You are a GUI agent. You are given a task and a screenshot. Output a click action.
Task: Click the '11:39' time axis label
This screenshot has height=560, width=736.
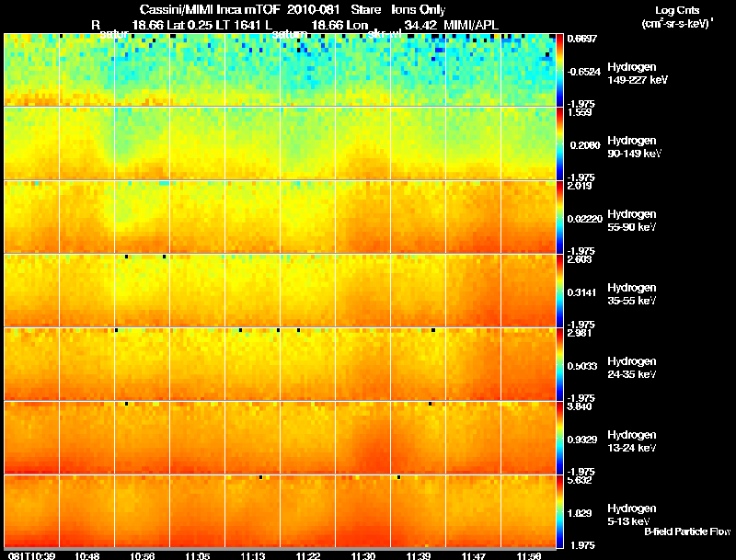pos(419,555)
